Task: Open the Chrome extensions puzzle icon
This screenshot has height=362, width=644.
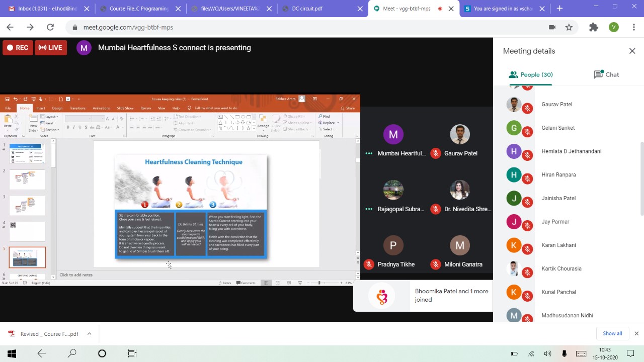Action: (x=594, y=27)
